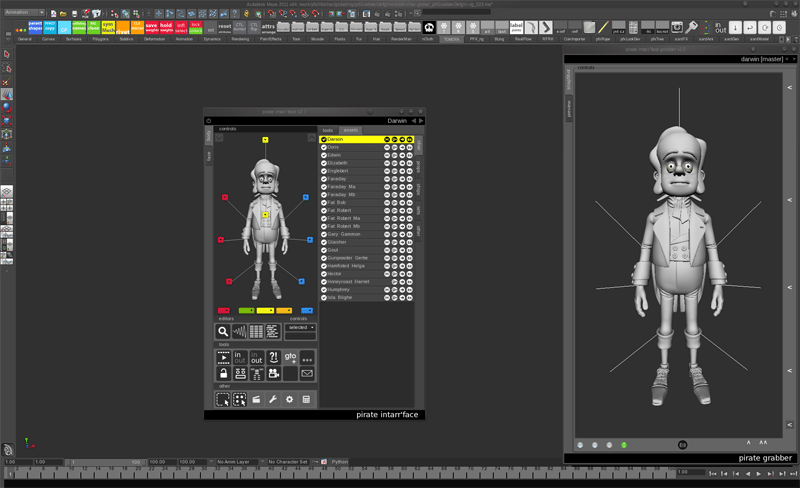Open the wrench tool in other section
800x488 pixels.
click(273, 400)
